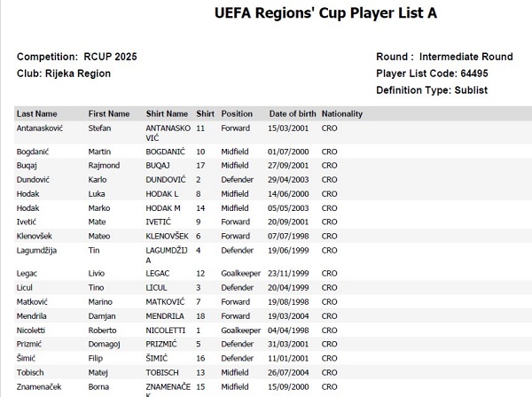Select the row for Bogdanić Martin
The width and height of the screenshot is (532, 397).
[273, 152]
